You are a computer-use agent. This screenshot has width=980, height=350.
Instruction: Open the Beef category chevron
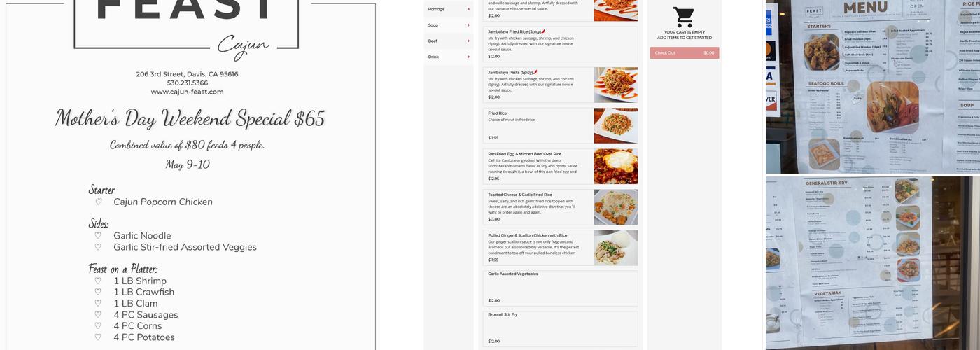tap(468, 41)
